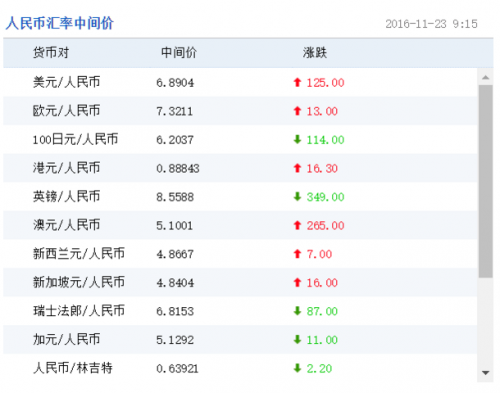Select the 澳元/人民币 row label

point(66,225)
